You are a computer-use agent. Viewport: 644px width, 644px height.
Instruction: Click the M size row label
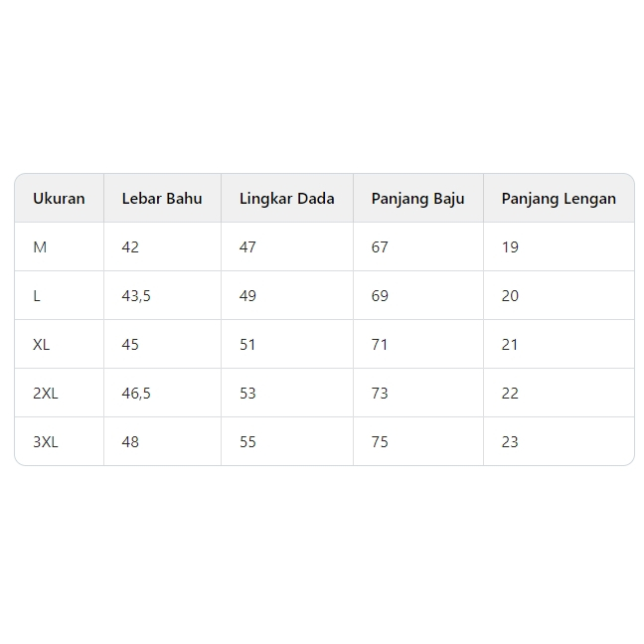coord(40,246)
